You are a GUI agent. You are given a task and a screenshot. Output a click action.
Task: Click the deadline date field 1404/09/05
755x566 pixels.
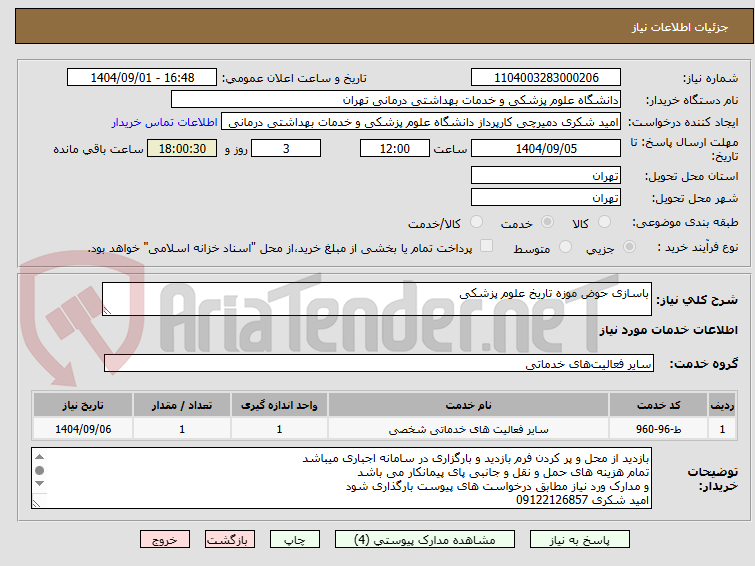click(x=546, y=148)
